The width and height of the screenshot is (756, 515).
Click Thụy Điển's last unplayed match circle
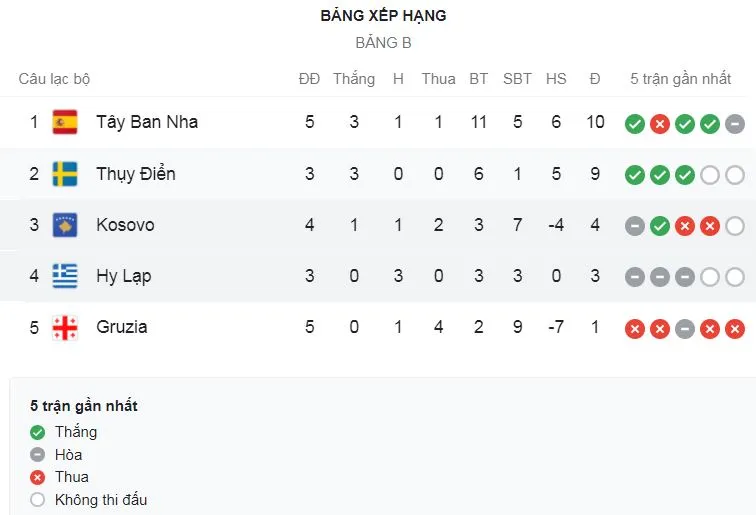(734, 175)
